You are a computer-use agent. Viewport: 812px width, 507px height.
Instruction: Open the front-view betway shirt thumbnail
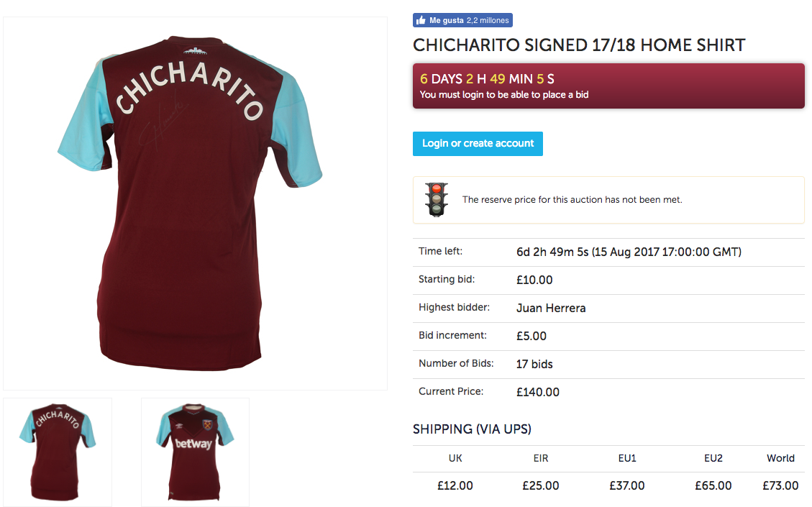pyautogui.click(x=195, y=452)
